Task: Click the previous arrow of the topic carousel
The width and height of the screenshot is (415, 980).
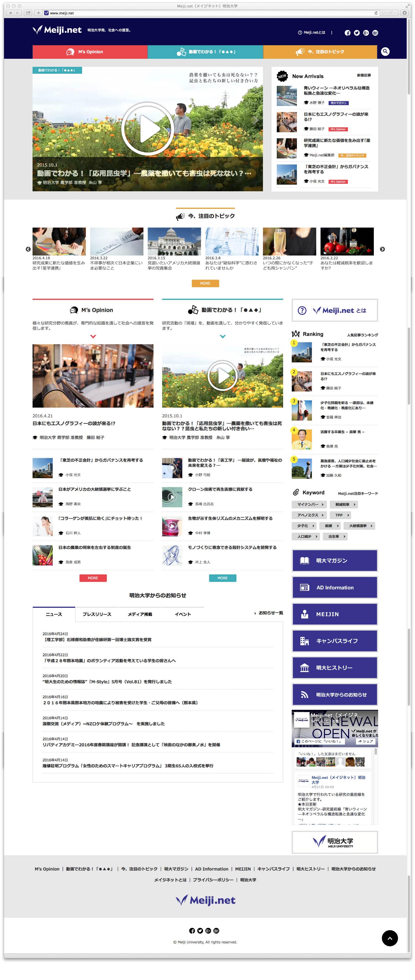Action: point(28,249)
